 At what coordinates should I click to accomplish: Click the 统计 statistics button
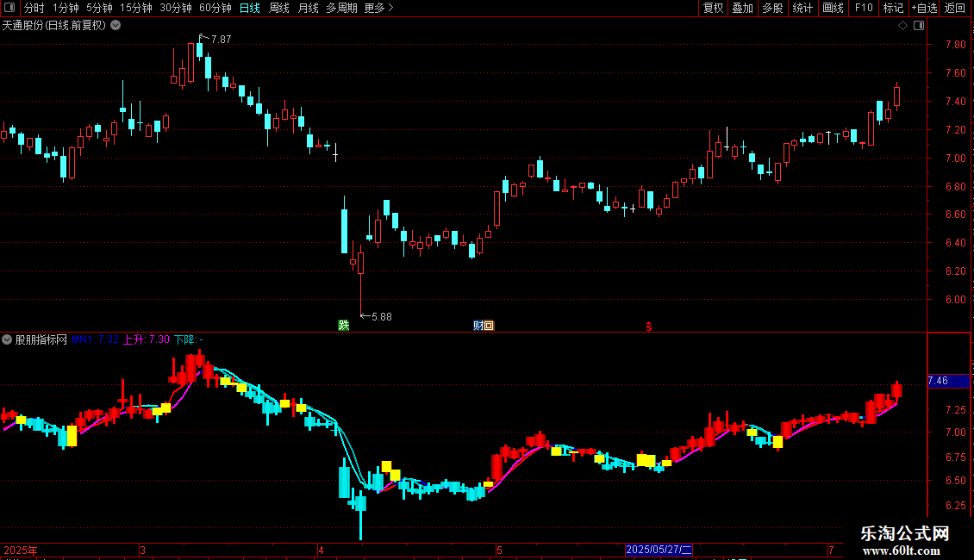click(x=802, y=8)
